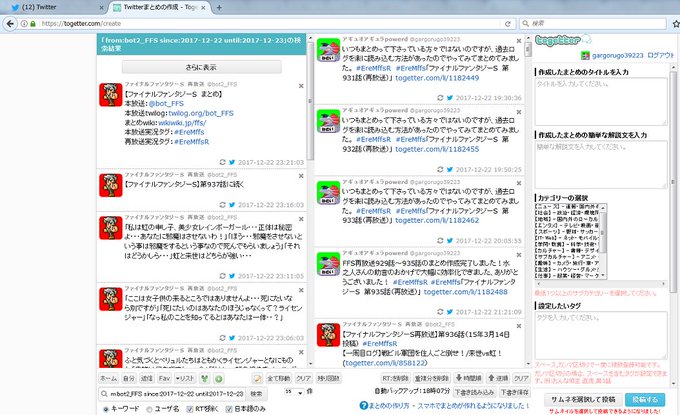
Task: Click the browser back arrow button
Action: [x=10, y=23]
